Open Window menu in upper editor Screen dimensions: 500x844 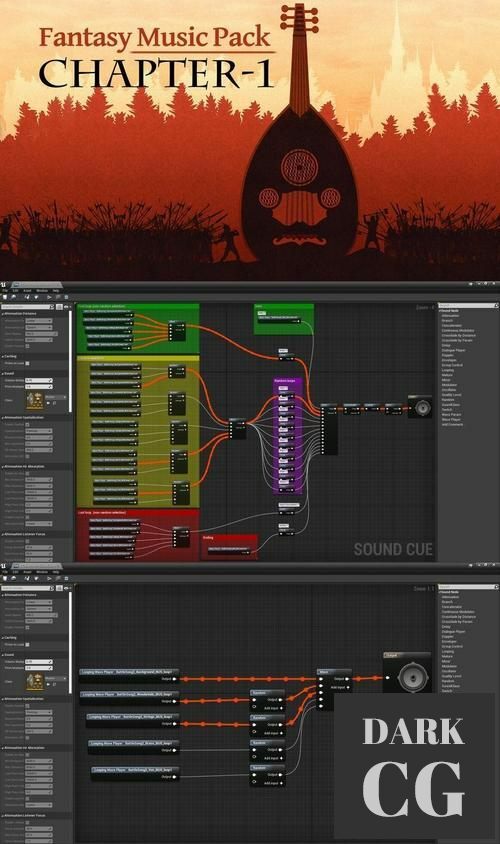click(x=41, y=291)
